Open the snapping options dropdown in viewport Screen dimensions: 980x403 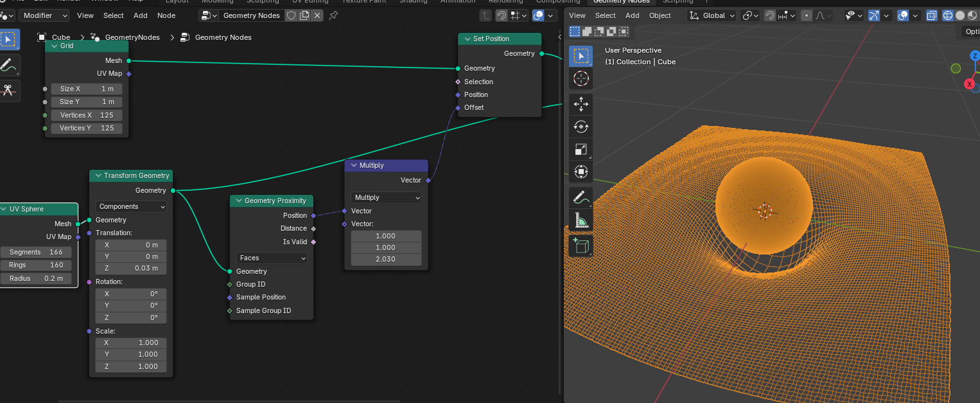(x=787, y=15)
